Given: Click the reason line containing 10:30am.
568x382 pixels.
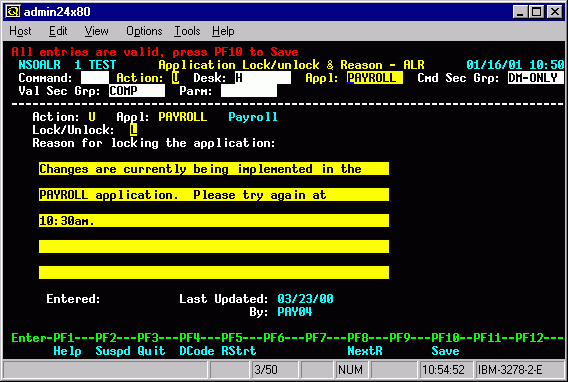Looking at the screenshot, I should click(214, 221).
